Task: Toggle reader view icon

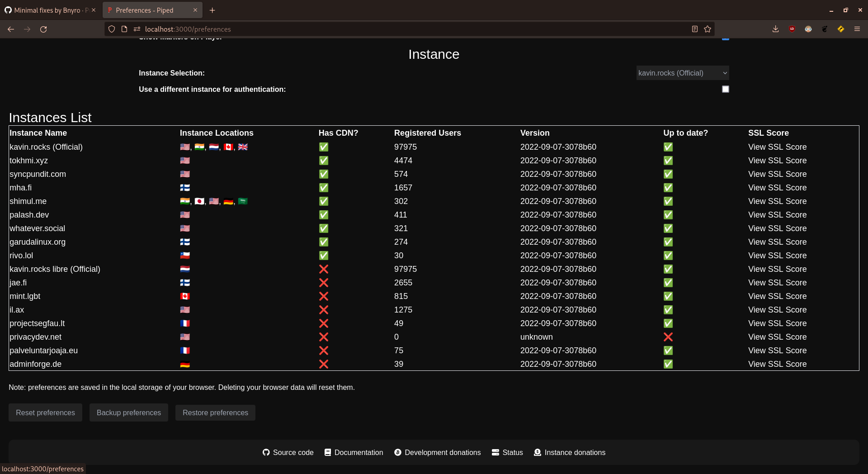Action: [695, 29]
